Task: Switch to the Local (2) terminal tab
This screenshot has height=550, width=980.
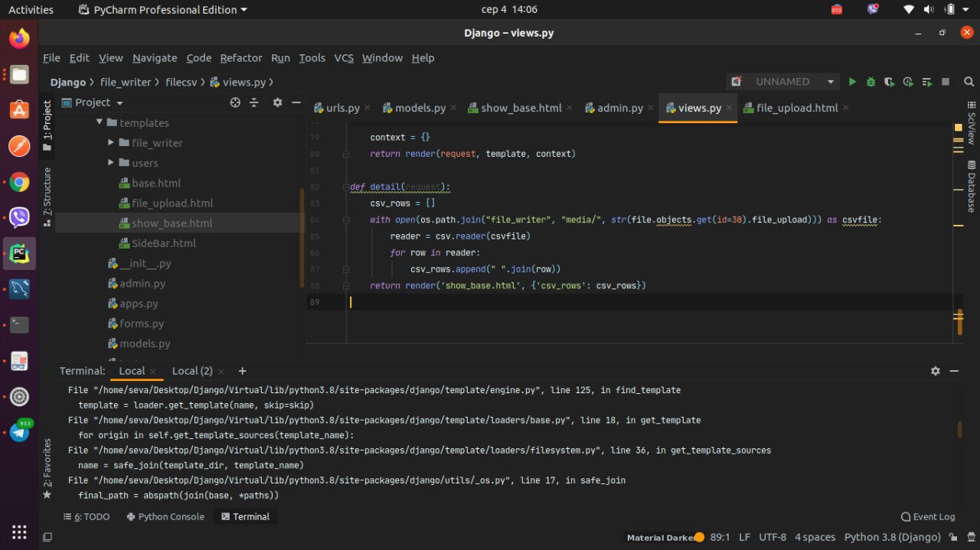Action: [192, 371]
